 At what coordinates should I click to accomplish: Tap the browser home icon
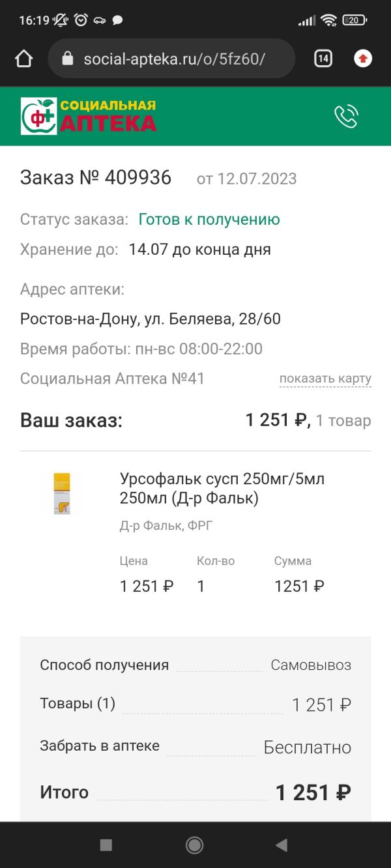click(23, 59)
